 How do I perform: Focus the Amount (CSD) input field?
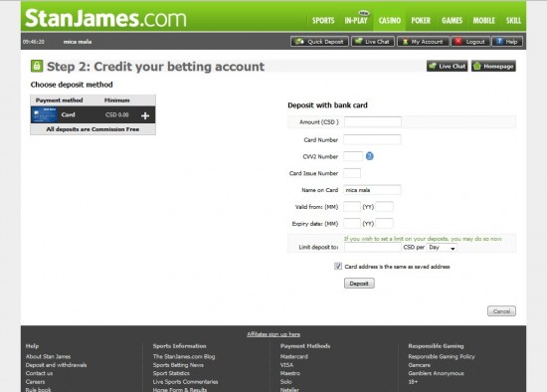point(373,121)
